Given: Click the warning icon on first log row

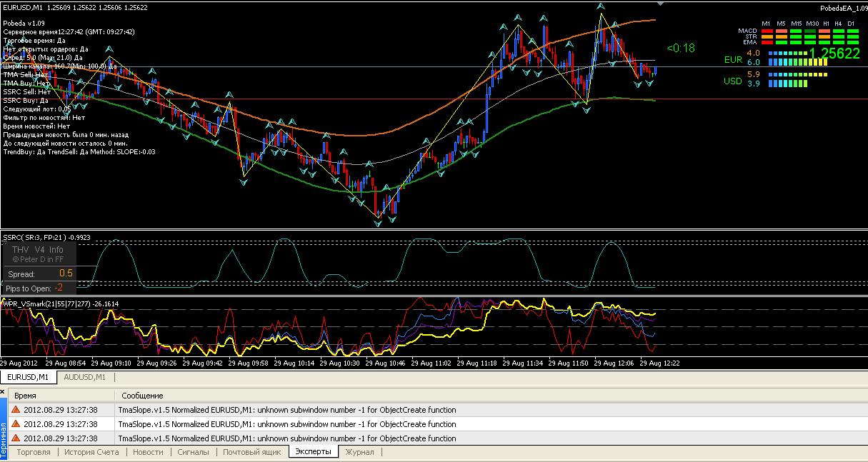Looking at the screenshot, I should click(16, 410).
